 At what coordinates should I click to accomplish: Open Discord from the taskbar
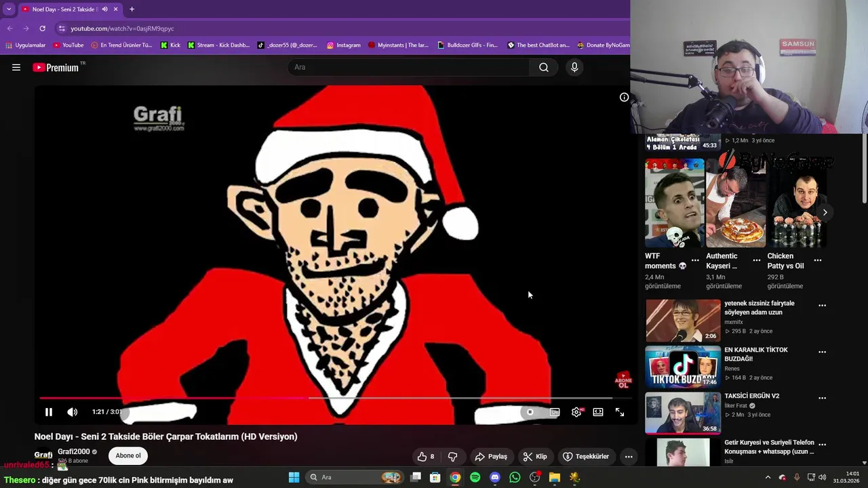pos(495,477)
